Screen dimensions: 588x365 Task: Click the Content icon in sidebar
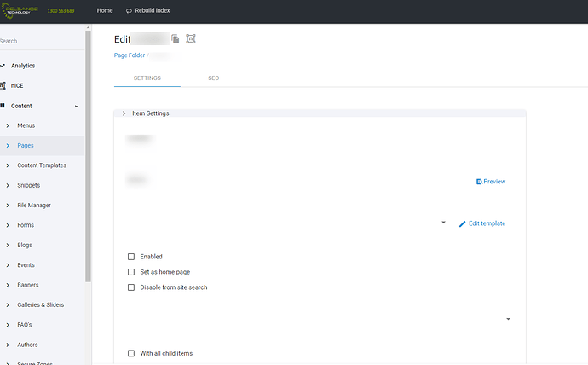click(3, 106)
